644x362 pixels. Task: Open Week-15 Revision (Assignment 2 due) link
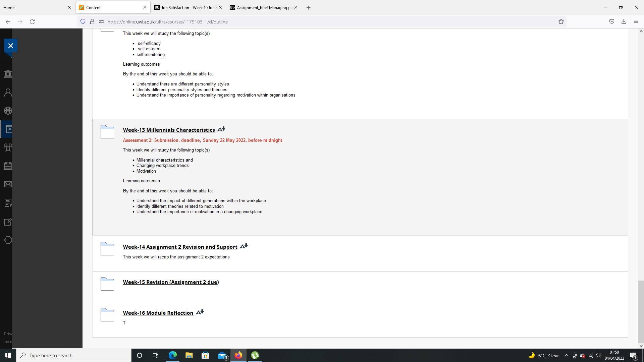171,282
